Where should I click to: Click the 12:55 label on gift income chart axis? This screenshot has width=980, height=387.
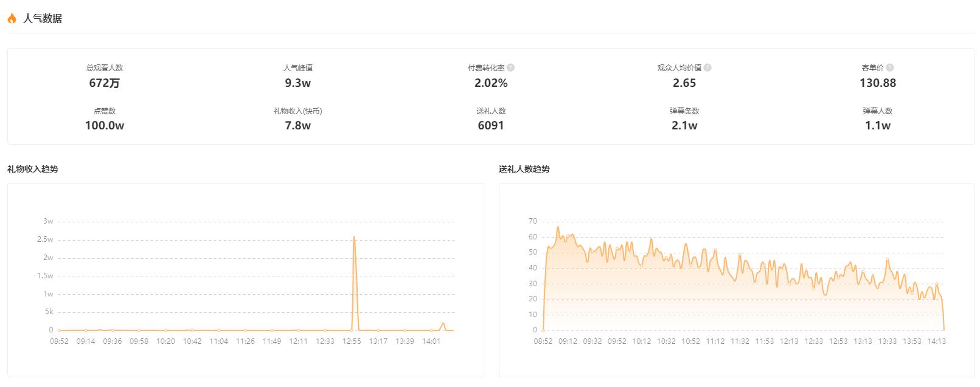pyautogui.click(x=352, y=341)
